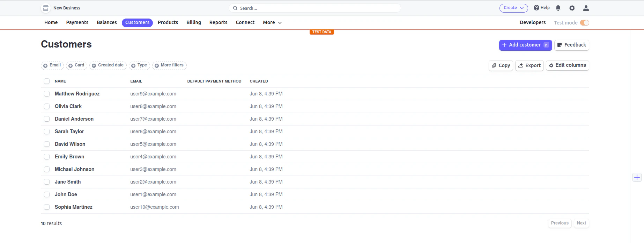Go to Billing tab
This screenshot has height=243, width=644.
pos(194,22)
